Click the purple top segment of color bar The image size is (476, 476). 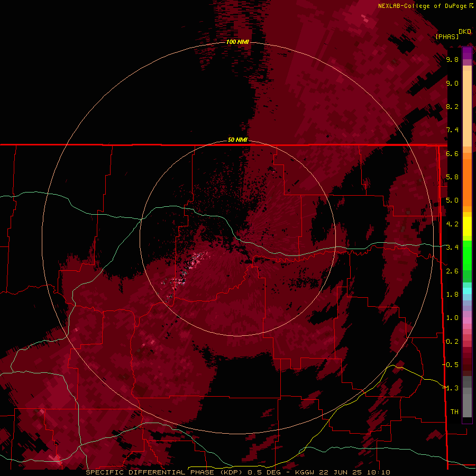tap(467, 53)
